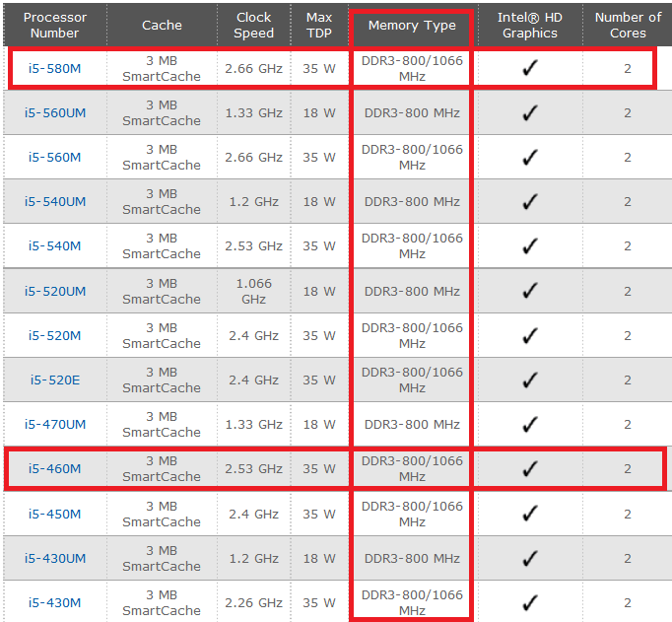
Task: Click the 18 W TDP cell for i5-520UM
Action: 319,292
